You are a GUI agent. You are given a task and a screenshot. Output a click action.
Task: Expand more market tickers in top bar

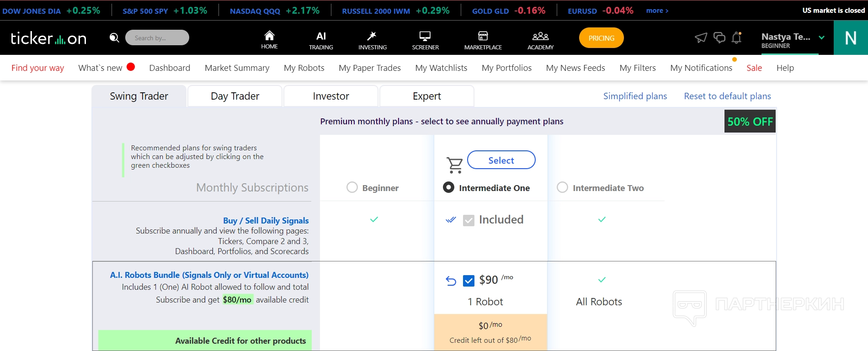point(657,11)
